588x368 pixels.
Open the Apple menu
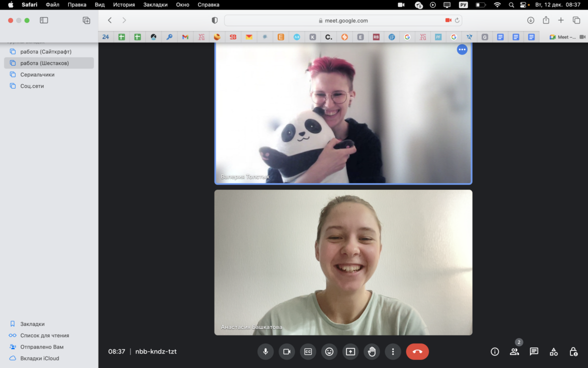click(10, 5)
